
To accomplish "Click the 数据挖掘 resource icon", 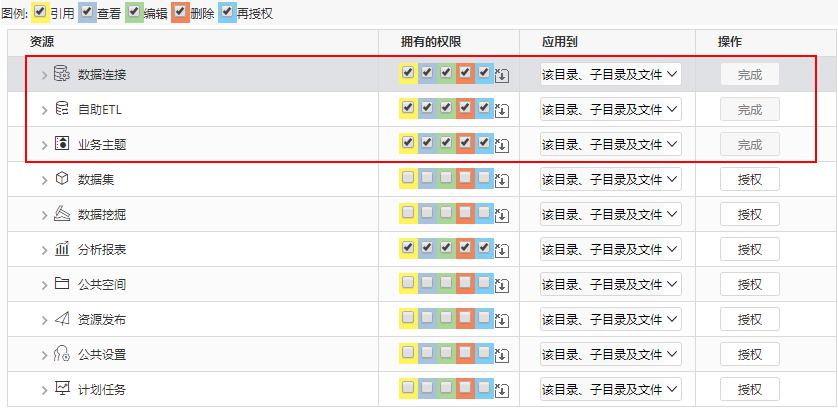I will (x=62, y=214).
